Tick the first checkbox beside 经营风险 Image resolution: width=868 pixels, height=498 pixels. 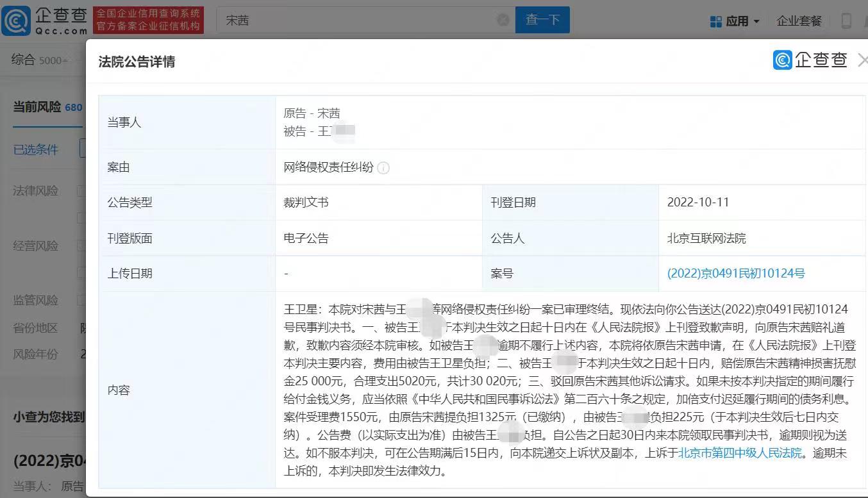(81, 245)
